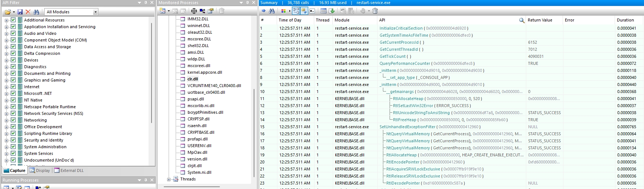Click the tree view icon in Summary toolbar
Screen dimensions: 644x189
[296, 11]
